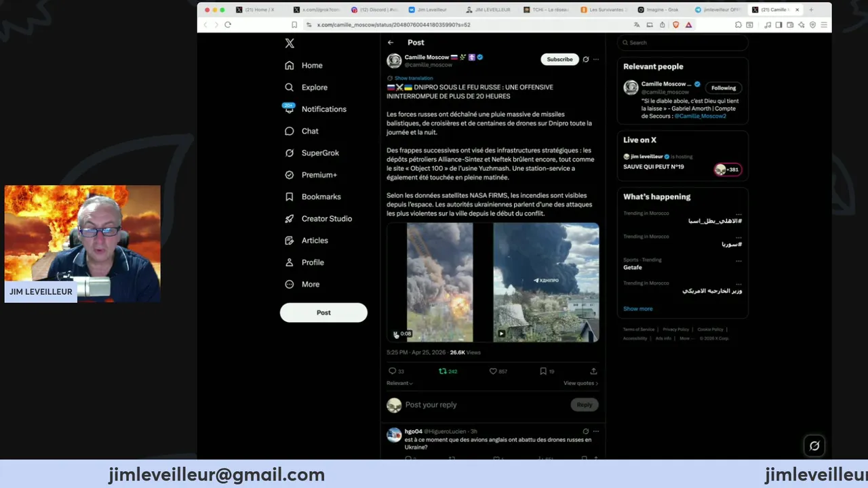This screenshot has height=488, width=868.
Task: Switch to the Les Survivantes tab
Action: [605, 10]
